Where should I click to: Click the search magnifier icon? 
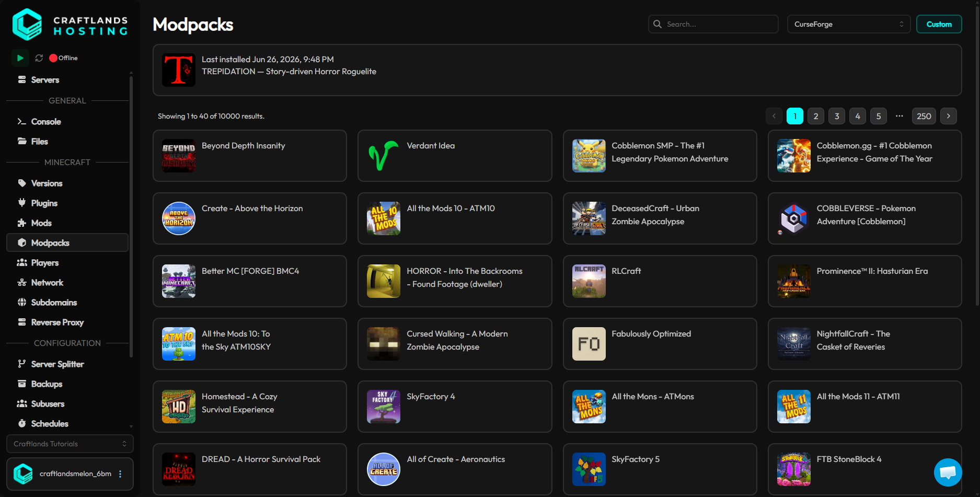(x=658, y=24)
